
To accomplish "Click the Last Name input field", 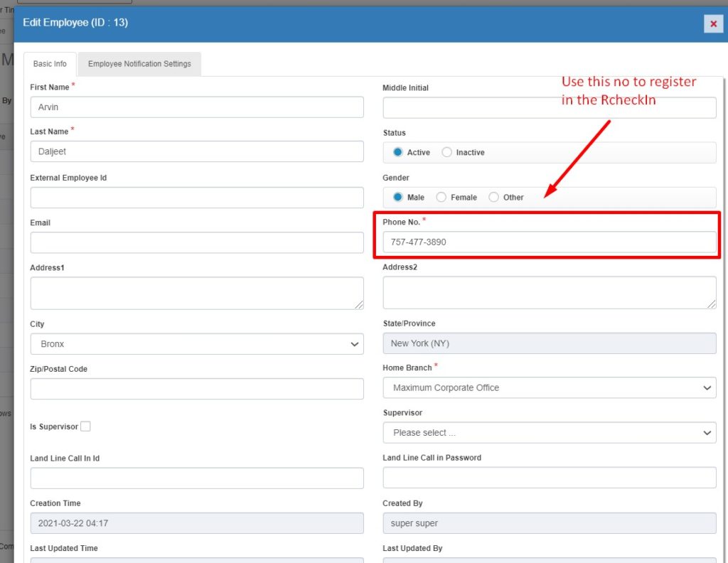I will [x=197, y=151].
